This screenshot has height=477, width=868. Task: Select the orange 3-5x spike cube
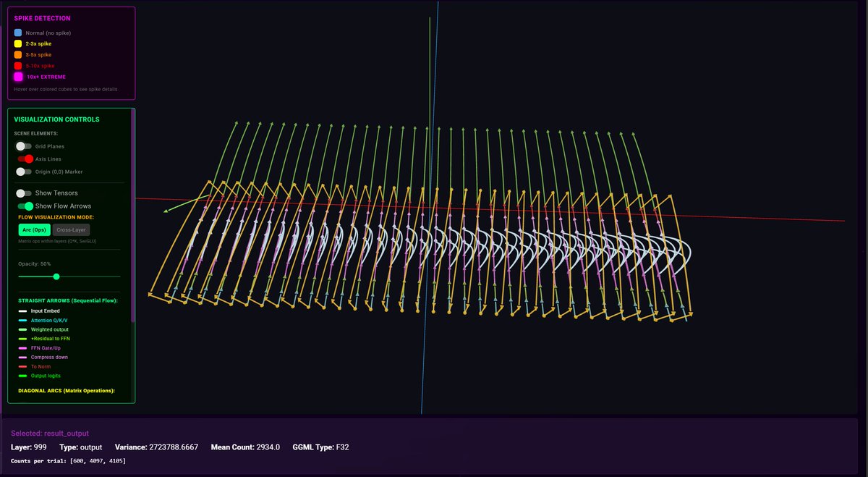(x=19, y=54)
